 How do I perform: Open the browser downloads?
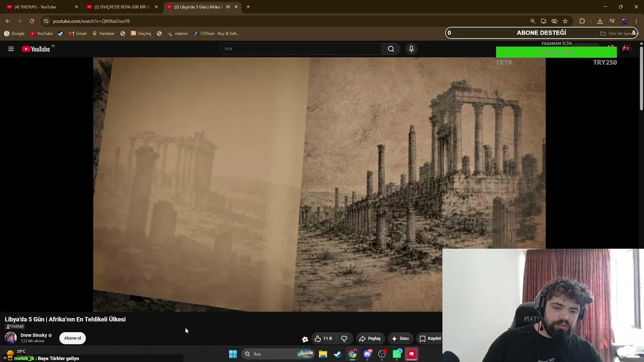(600, 21)
